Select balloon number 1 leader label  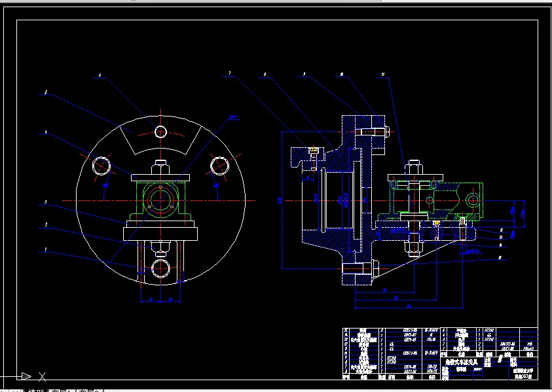(46, 249)
